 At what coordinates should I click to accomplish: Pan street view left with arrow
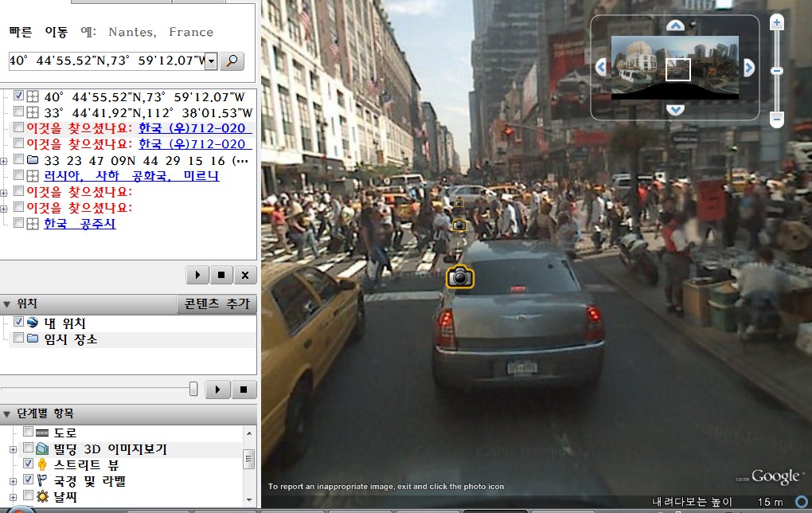click(601, 68)
